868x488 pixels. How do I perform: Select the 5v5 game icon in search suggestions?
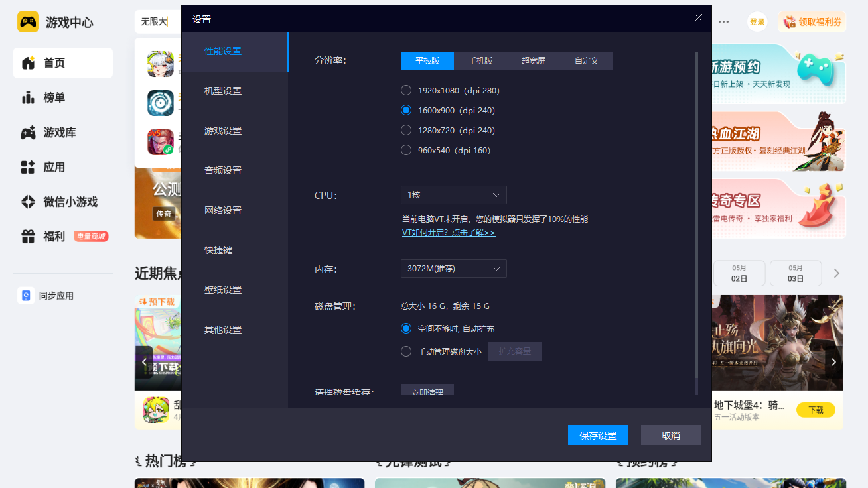(x=160, y=142)
